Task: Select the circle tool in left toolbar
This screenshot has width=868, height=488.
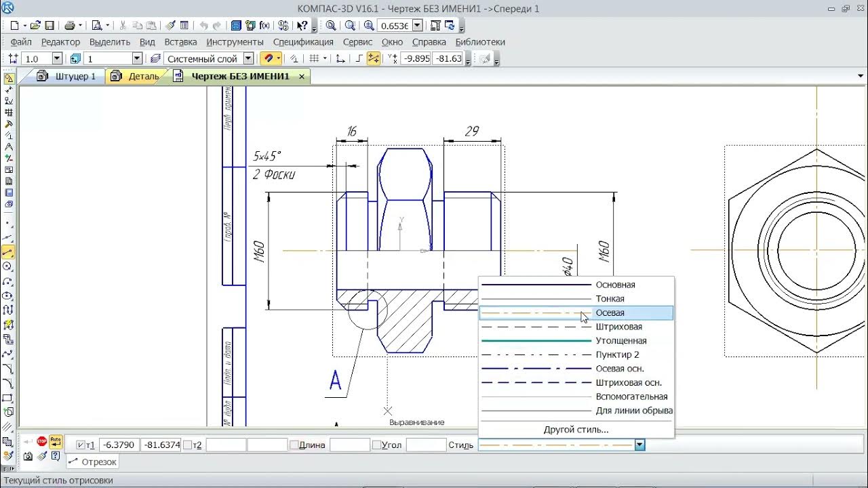Action: coord(8,267)
